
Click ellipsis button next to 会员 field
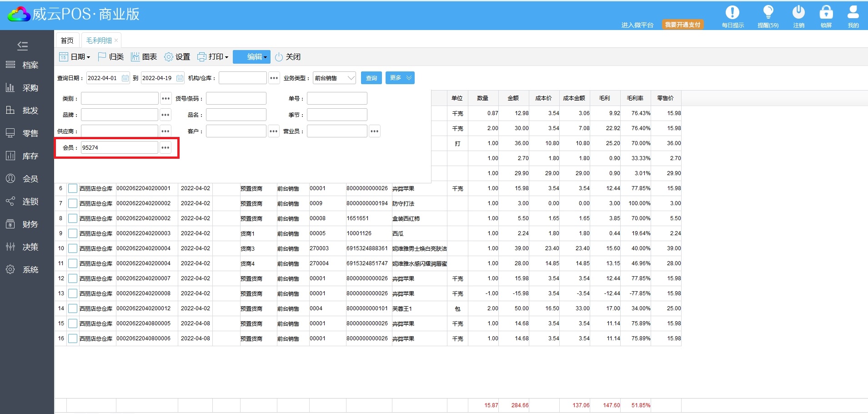coord(166,147)
